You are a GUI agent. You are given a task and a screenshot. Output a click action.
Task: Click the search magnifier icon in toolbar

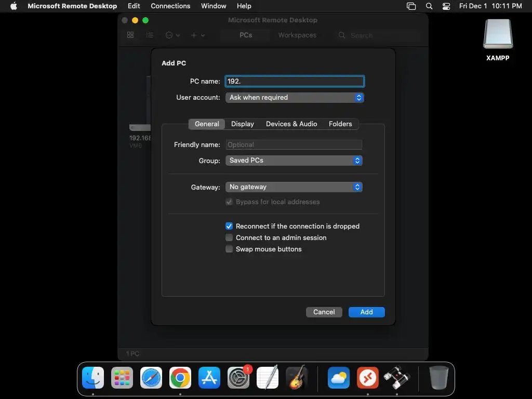pos(342,35)
